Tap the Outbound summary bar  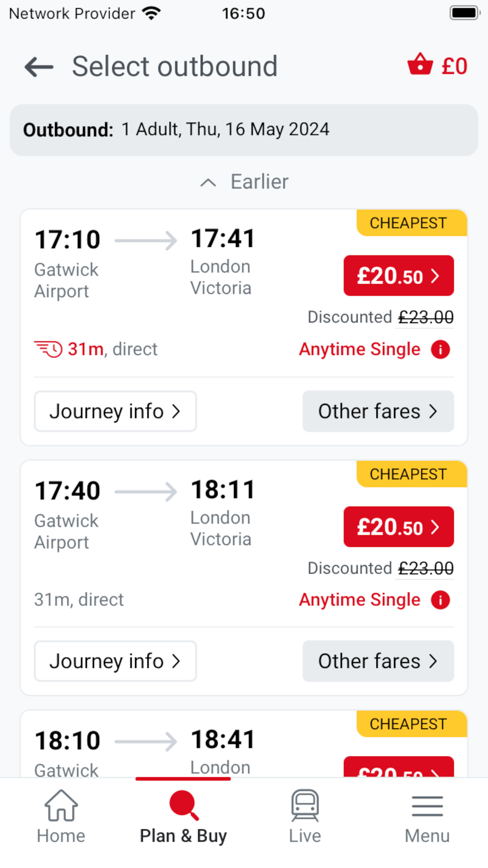coord(244,130)
